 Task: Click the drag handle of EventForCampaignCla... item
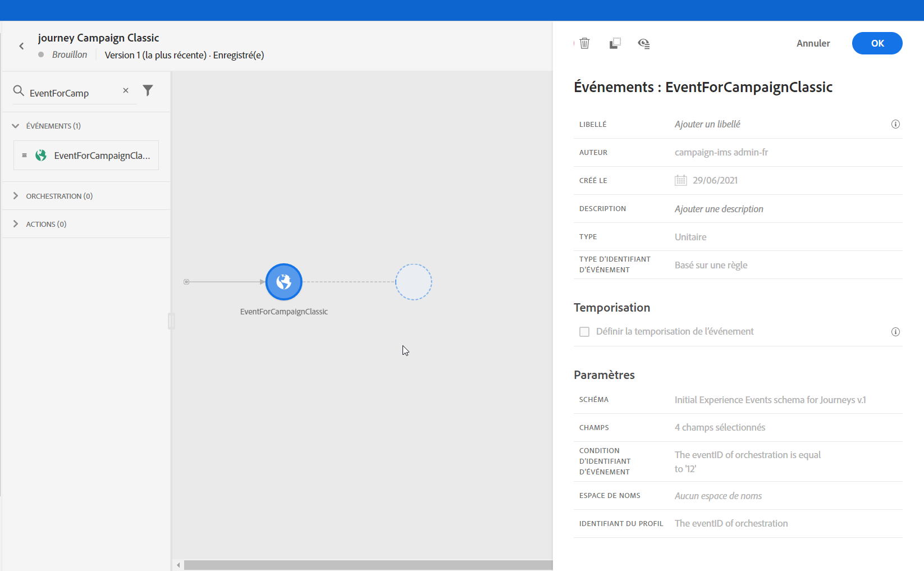(x=24, y=156)
